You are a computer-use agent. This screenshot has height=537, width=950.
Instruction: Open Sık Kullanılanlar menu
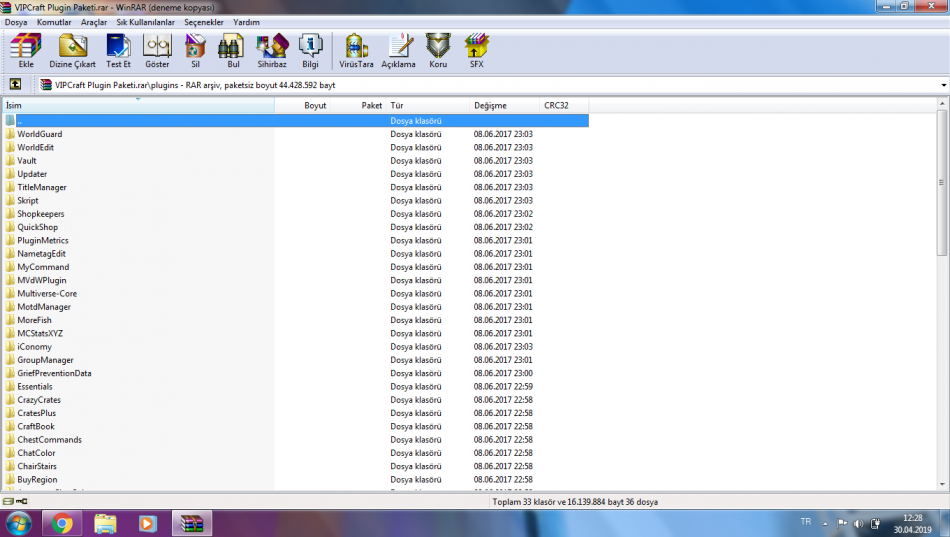145,22
